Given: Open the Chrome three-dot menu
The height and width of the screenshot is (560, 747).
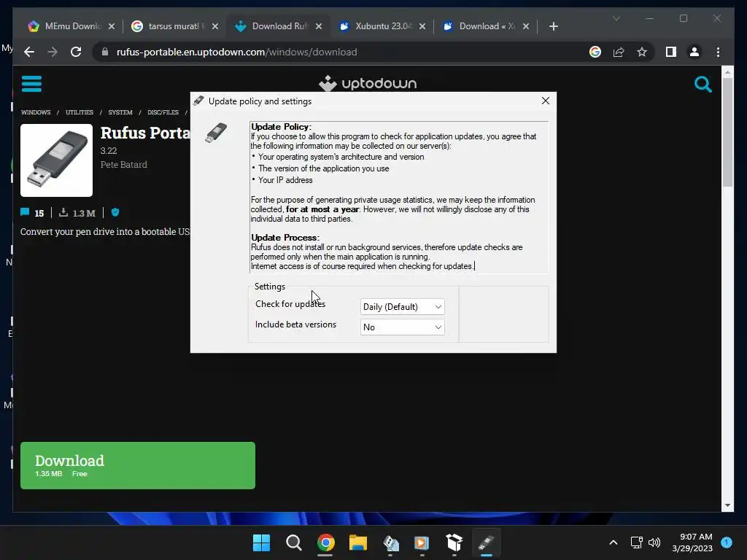Looking at the screenshot, I should [x=718, y=52].
